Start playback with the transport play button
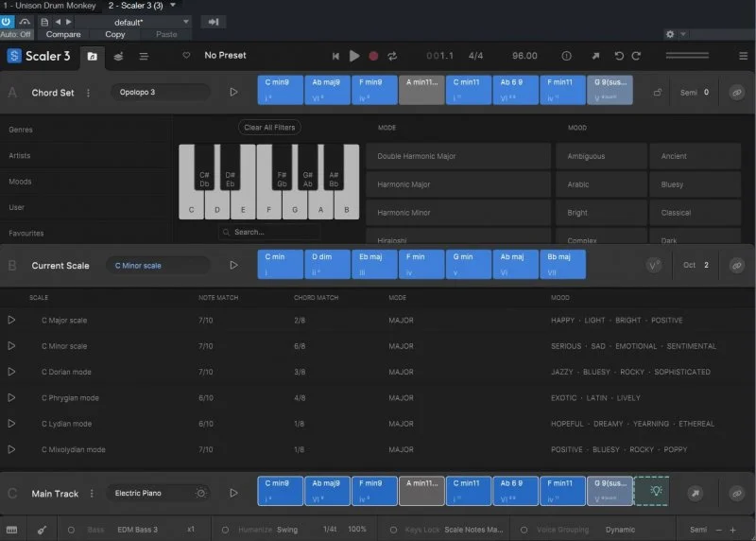The image size is (756, 541). tap(354, 56)
